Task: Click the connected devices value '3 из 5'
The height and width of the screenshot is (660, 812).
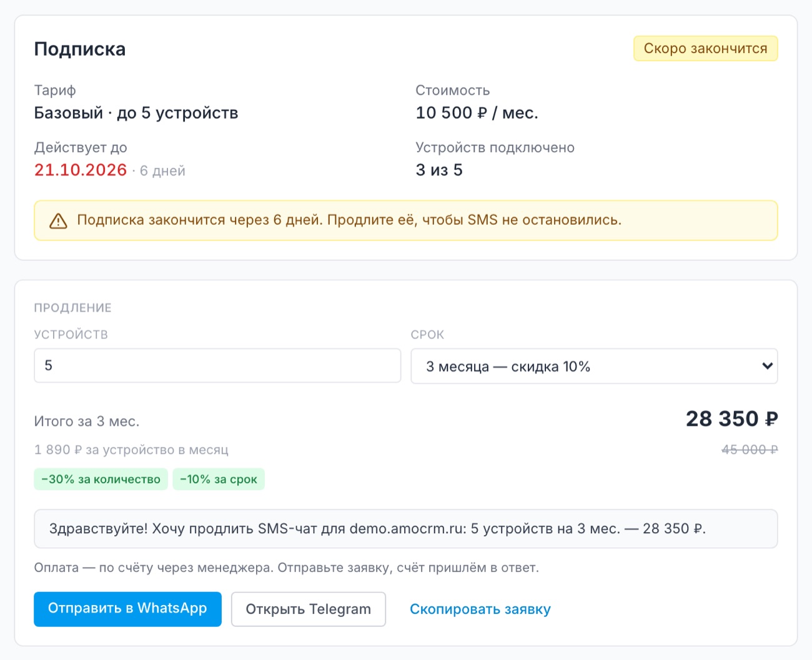Action: (x=439, y=170)
